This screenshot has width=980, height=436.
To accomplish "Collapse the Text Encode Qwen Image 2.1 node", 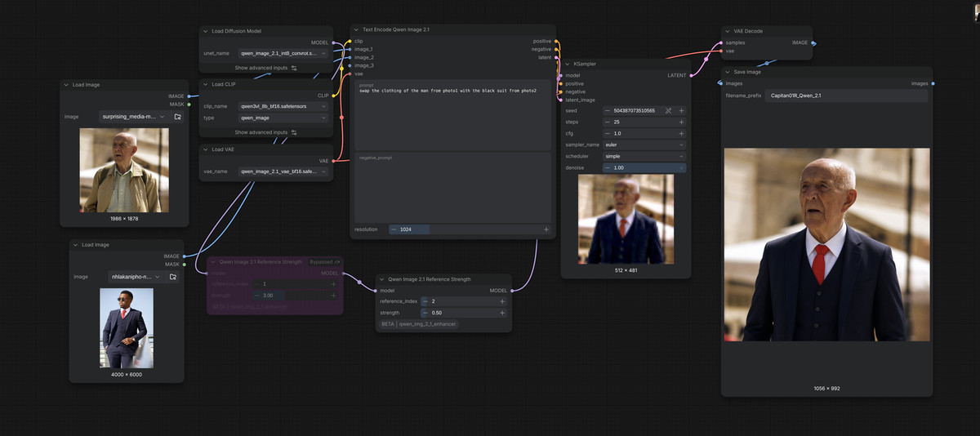I will coord(357,29).
